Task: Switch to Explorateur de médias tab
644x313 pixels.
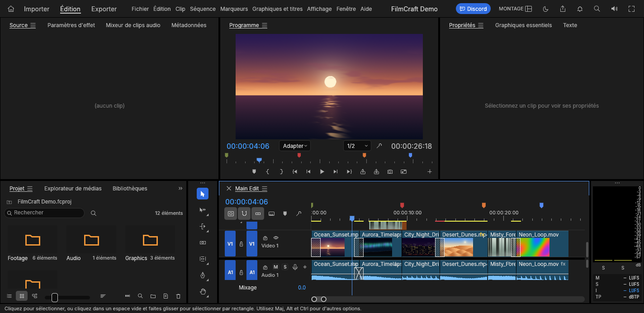Action: [x=73, y=189]
